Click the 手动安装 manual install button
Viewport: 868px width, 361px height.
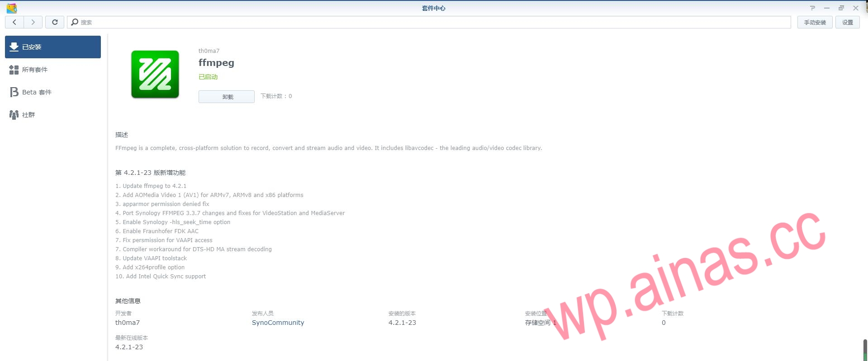(815, 22)
